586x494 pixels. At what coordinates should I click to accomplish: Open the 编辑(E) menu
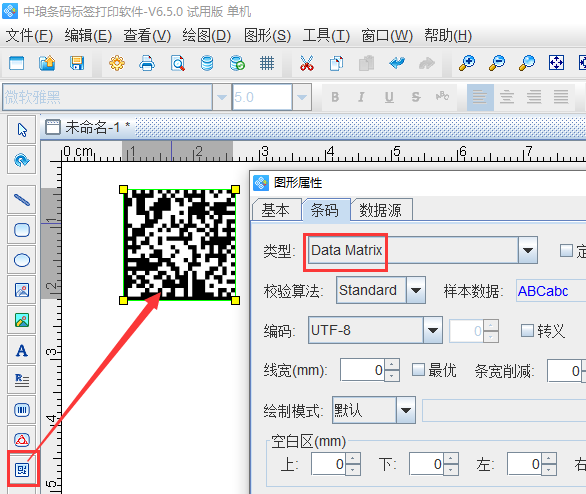[x=88, y=36]
